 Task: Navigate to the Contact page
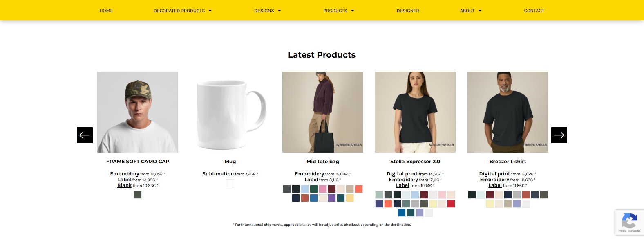point(534,11)
